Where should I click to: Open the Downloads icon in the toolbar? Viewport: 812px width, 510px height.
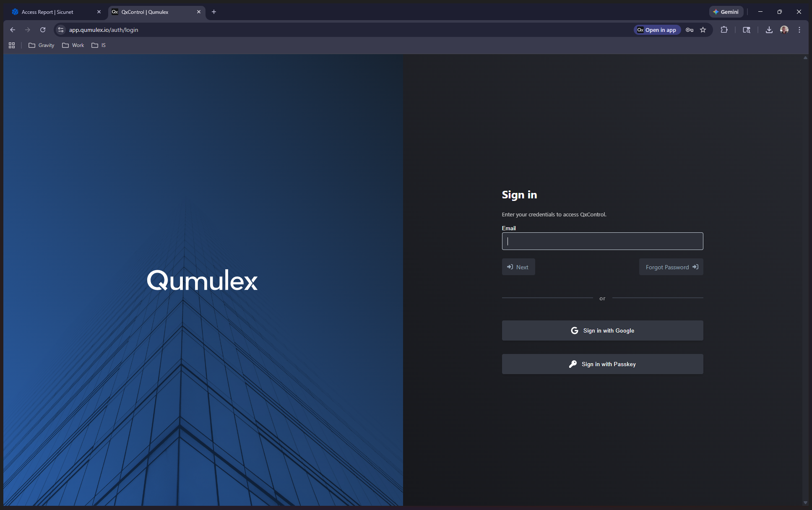click(x=769, y=30)
